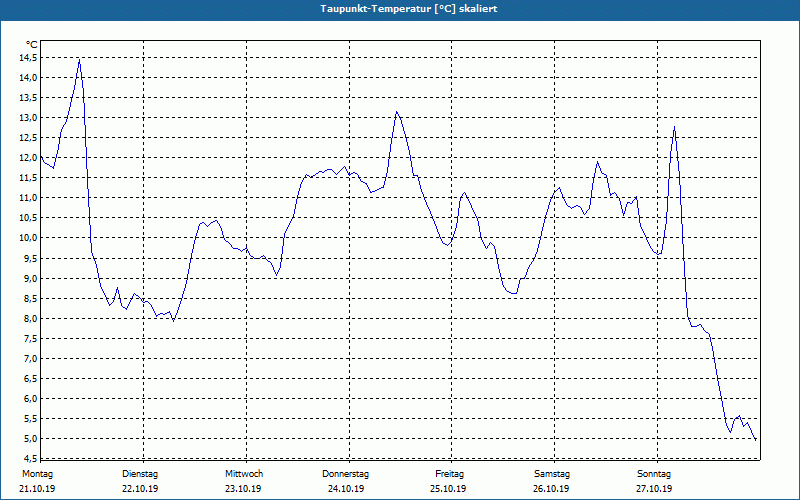Click the 22.10.19 date label

(x=140, y=489)
